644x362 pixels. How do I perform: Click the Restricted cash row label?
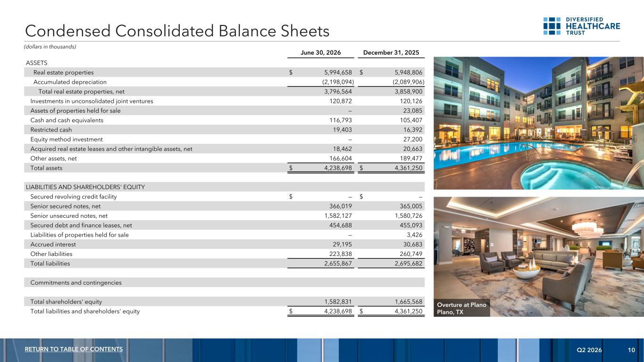(x=51, y=130)
